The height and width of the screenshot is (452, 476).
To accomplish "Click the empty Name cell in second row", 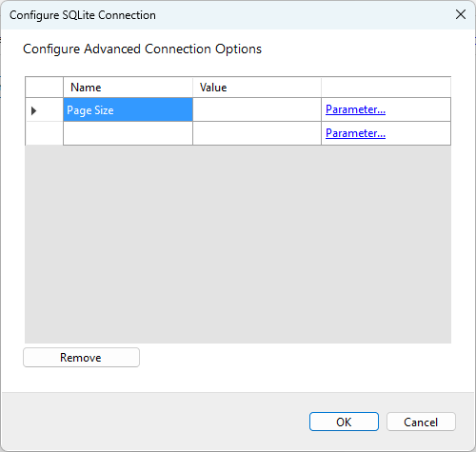I will 128,133.
